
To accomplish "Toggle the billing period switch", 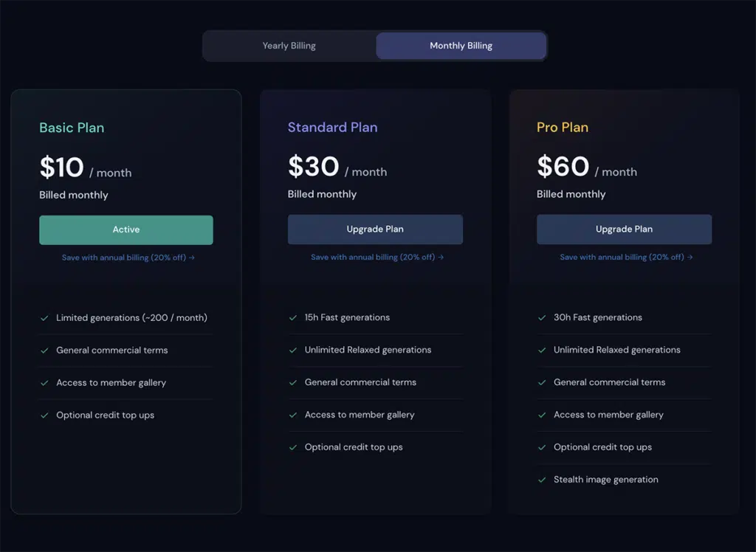I will (x=374, y=45).
